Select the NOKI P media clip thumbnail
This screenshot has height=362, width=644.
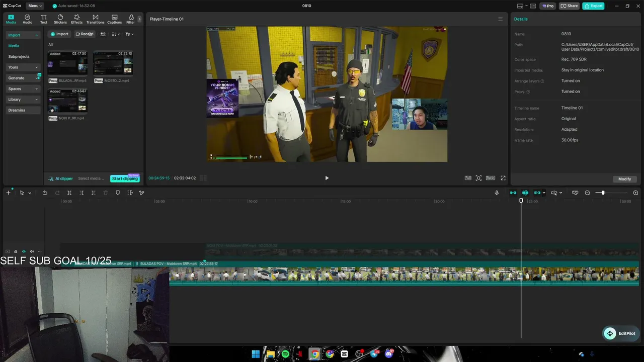67,101
